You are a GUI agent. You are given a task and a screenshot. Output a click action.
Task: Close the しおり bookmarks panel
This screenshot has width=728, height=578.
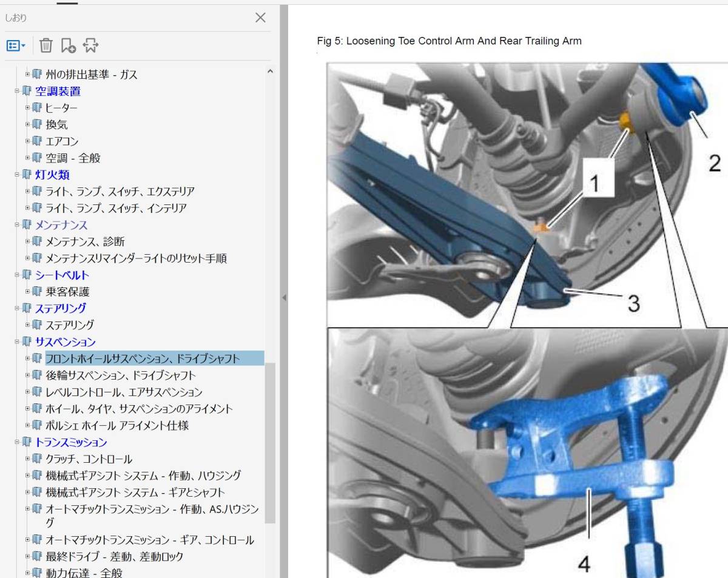[260, 18]
